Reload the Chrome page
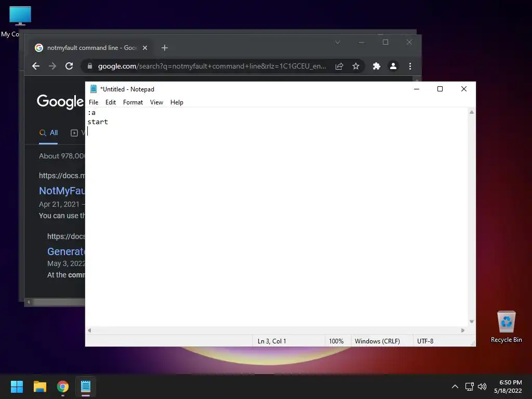Image resolution: width=532 pixels, height=399 pixels. [69, 66]
